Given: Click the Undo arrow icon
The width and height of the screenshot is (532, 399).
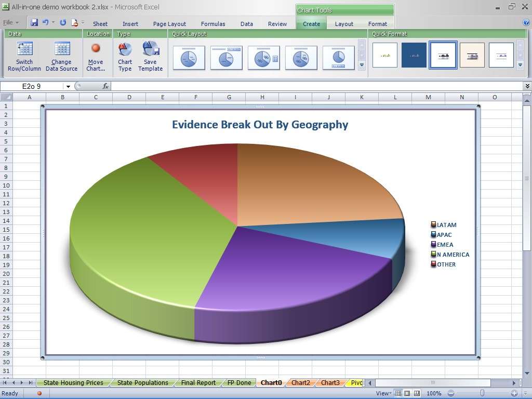Looking at the screenshot, I should pyautogui.click(x=46, y=23).
